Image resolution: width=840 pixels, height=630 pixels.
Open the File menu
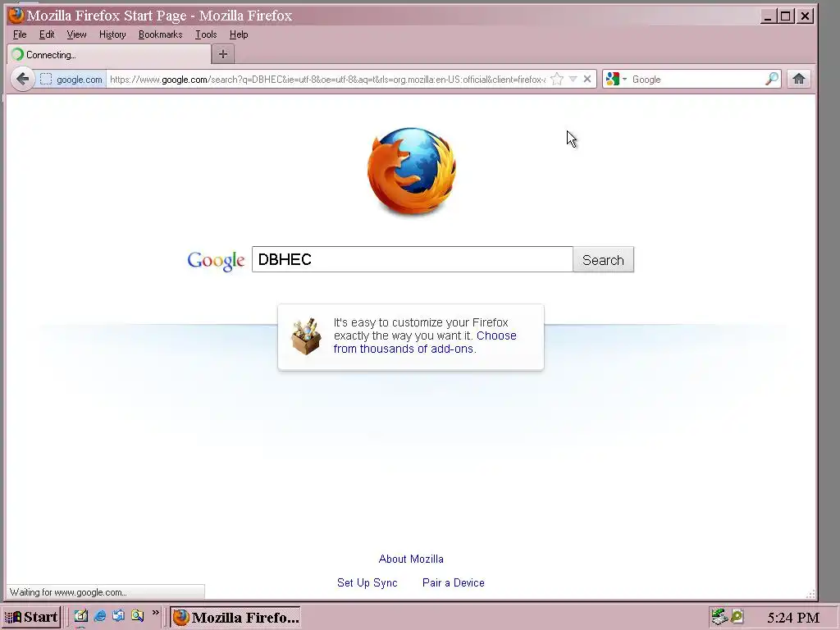(20, 34)
